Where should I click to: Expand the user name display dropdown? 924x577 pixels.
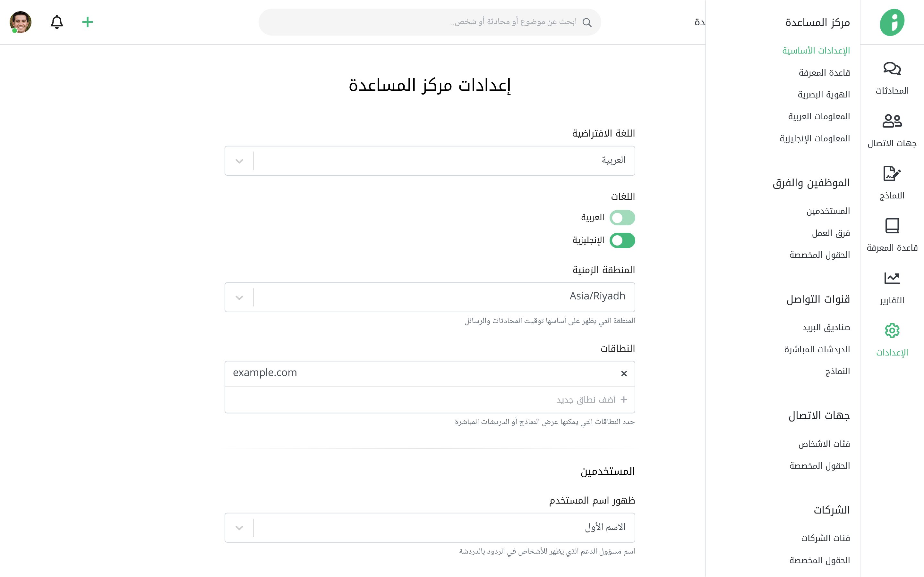point(239,528)
